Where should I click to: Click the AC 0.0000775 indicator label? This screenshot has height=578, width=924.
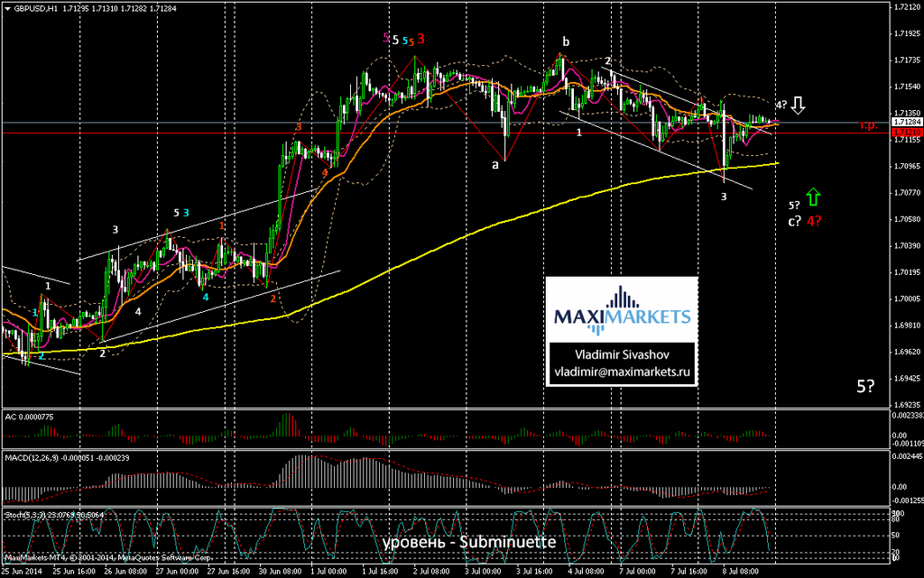29,417
